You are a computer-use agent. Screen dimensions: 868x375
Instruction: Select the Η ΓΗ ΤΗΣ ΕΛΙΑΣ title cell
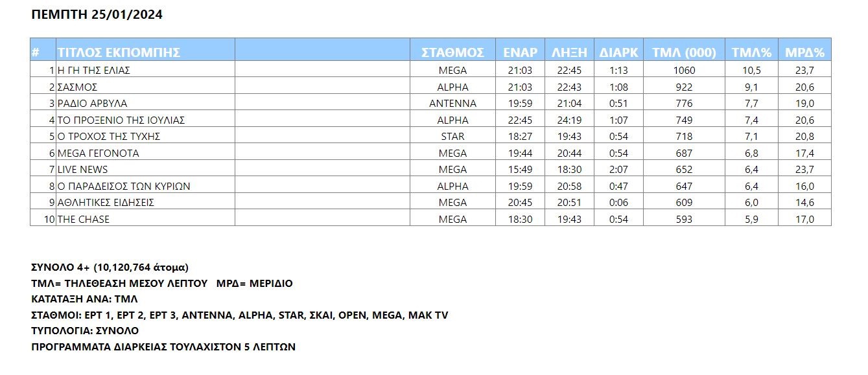(146, 70)
